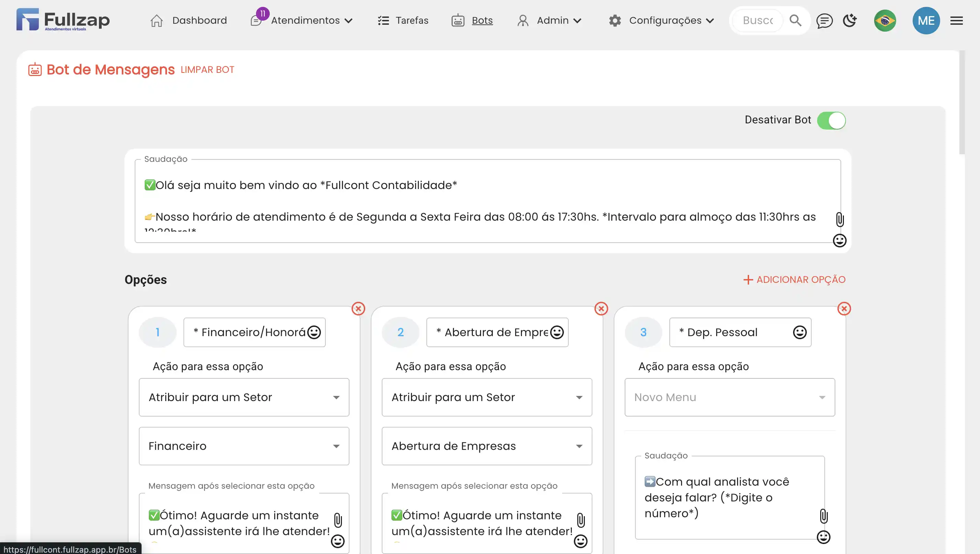The image size is (980, 554).
Task: Open the hamburger menu icon
Action: [956, 21]
